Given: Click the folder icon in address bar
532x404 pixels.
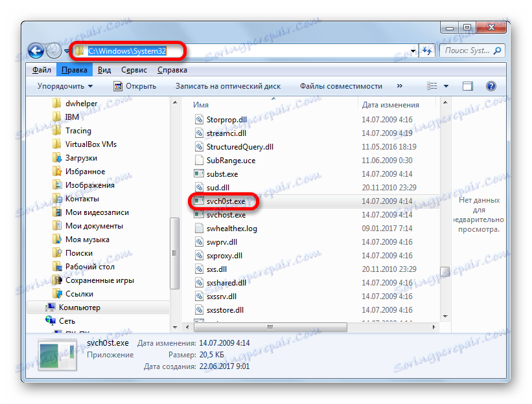Looking at the screenshot, I should (x=80, y=51).
